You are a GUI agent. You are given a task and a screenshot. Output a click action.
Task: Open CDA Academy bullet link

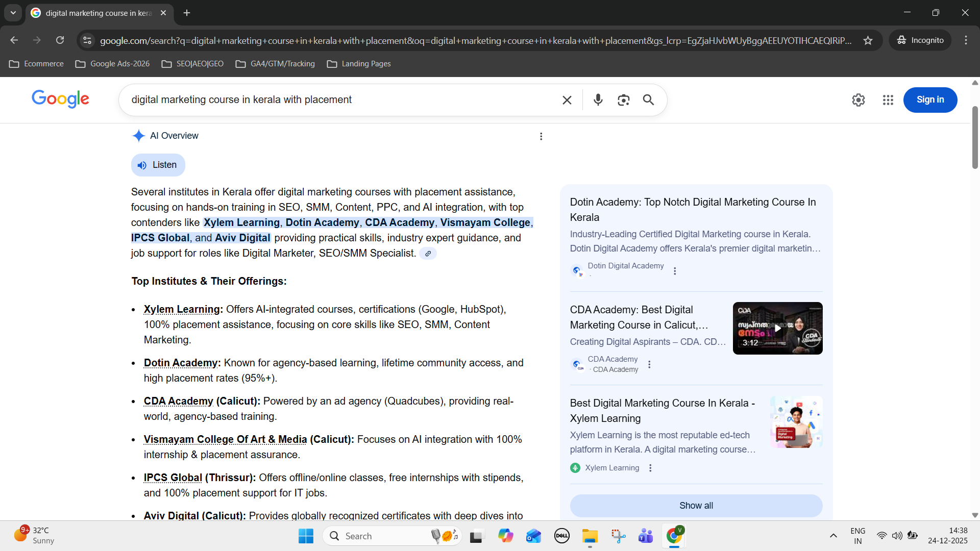(179, 401)
